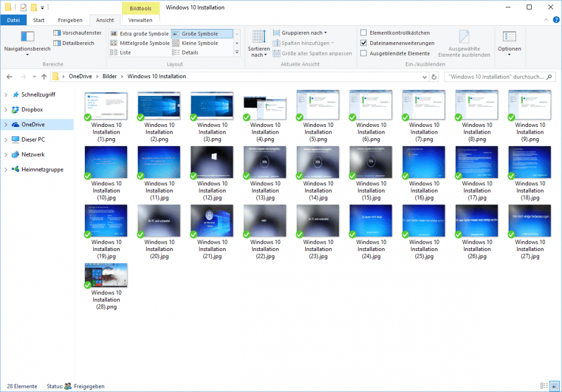Toggle the Vorschaufenster preview pane
The width and height of the screenshot is (562, 392).
coord(78,33)
